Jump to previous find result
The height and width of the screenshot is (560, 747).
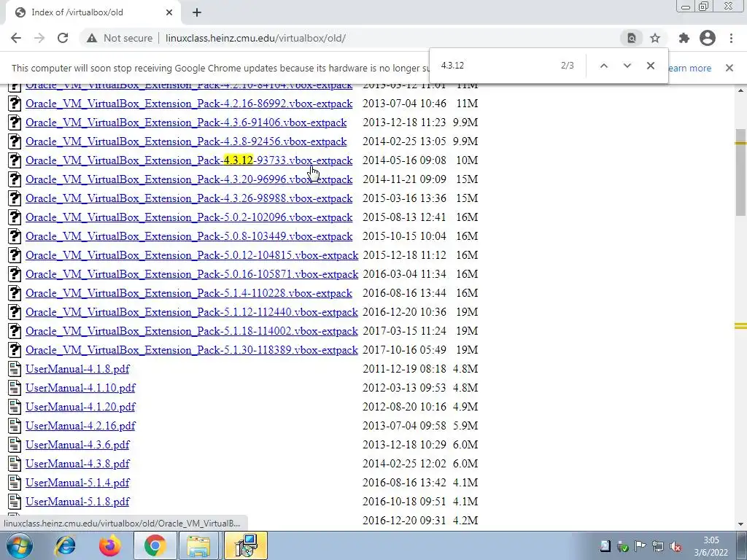[x=603, y=66]
